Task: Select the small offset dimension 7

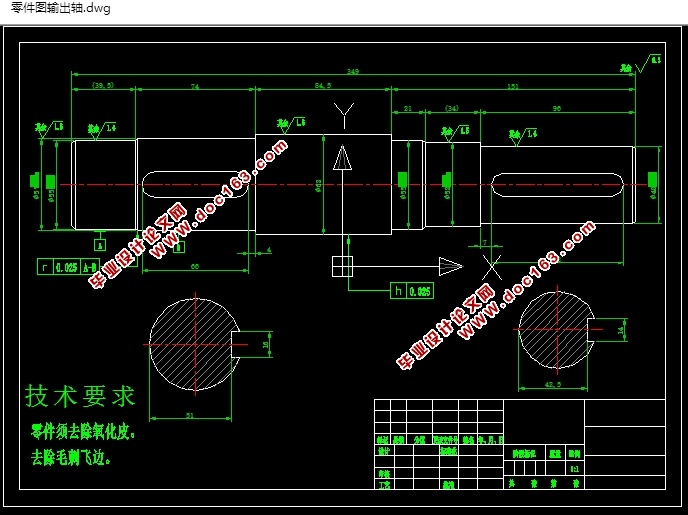Action: tap(484, 242)
